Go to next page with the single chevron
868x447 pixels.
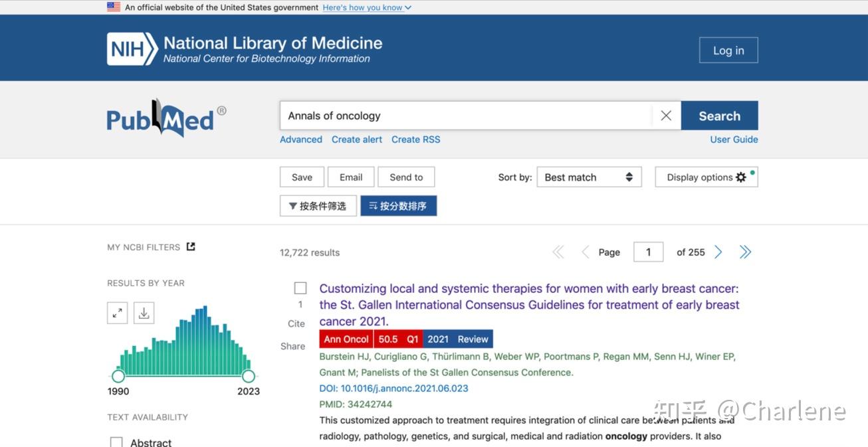(x=718, y=252)
